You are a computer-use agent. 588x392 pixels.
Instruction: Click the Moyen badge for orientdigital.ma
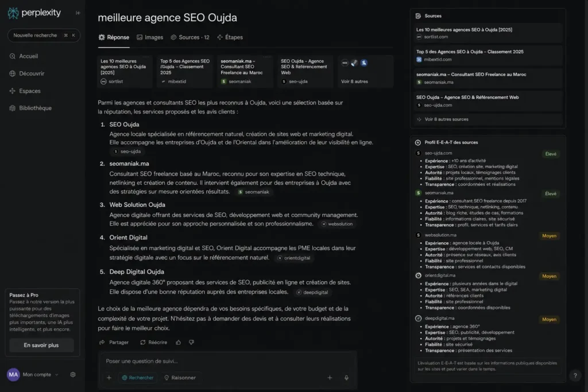click(x=549, y=276)
